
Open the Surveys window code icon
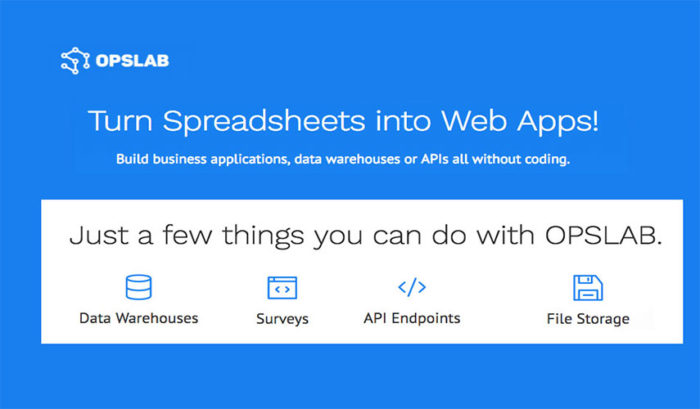coord(282,288)
